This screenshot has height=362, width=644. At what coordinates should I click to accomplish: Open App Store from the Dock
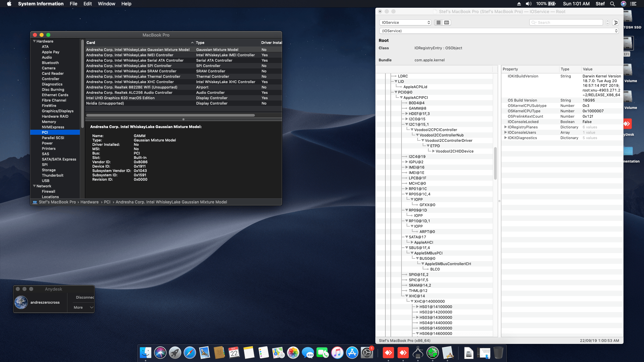(x=352, y=353)
